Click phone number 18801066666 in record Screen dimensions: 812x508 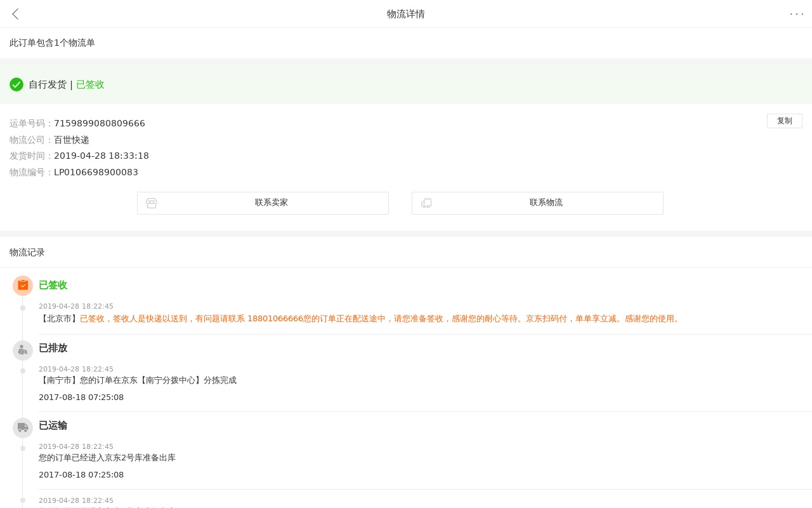(275, 319)
